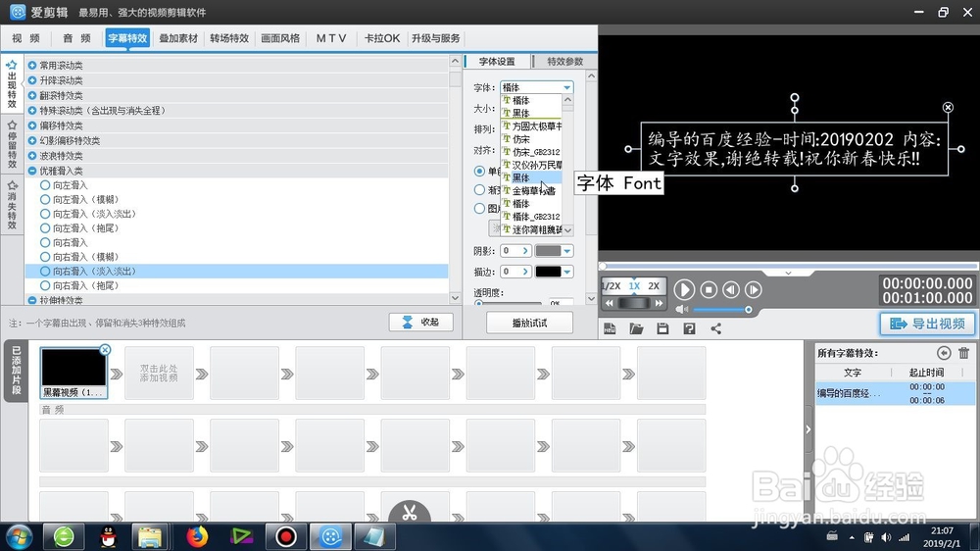Close the subtitle text box on preview
This screenshot has height=551, width=980.
pyautogui.click(x=948, y=108)
